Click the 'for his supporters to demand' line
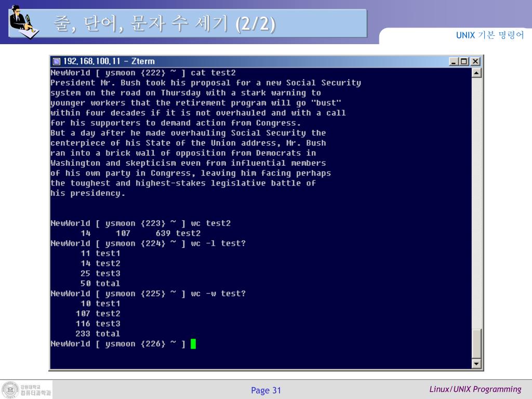Screen dimensions: 532x399 tap(176, 123)
